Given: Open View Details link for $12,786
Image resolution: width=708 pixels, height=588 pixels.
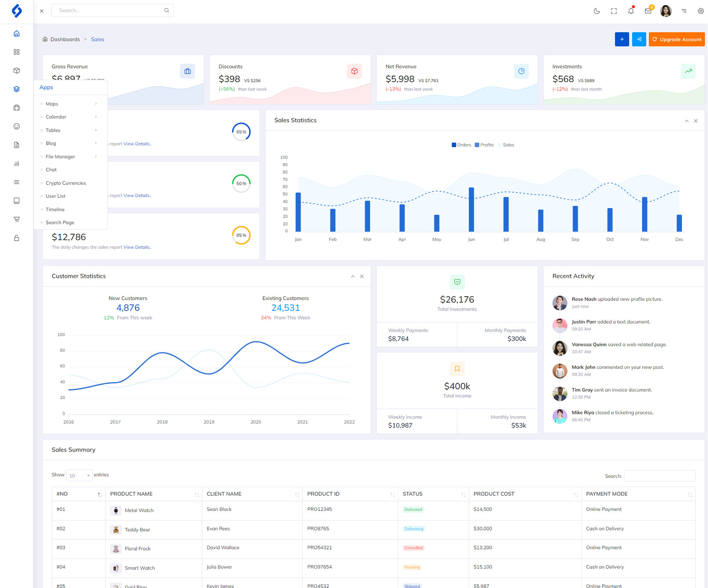Looking at the screenshot, I should [x=138, y=247].
